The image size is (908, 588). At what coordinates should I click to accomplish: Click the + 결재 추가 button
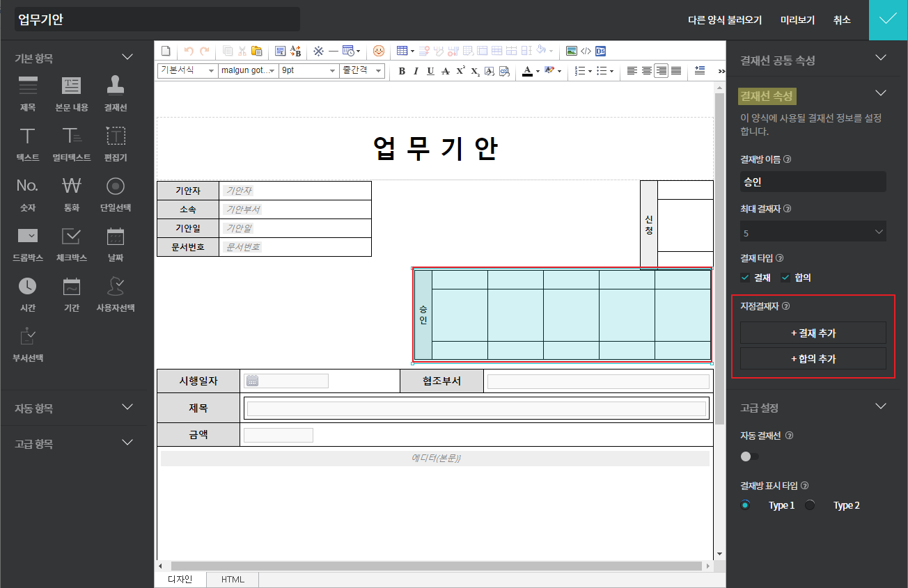813,333
